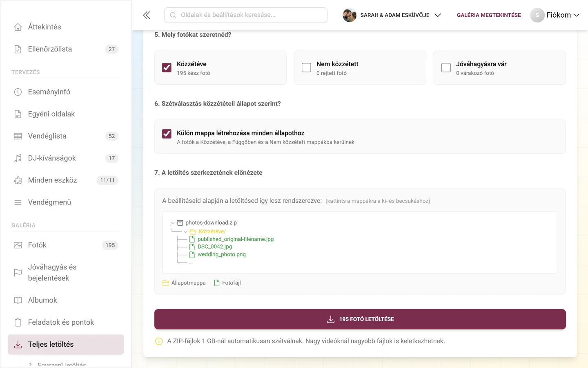Uncheck the Közzétéve photos checkbox
Screen dimensions: 588x368
167,67
